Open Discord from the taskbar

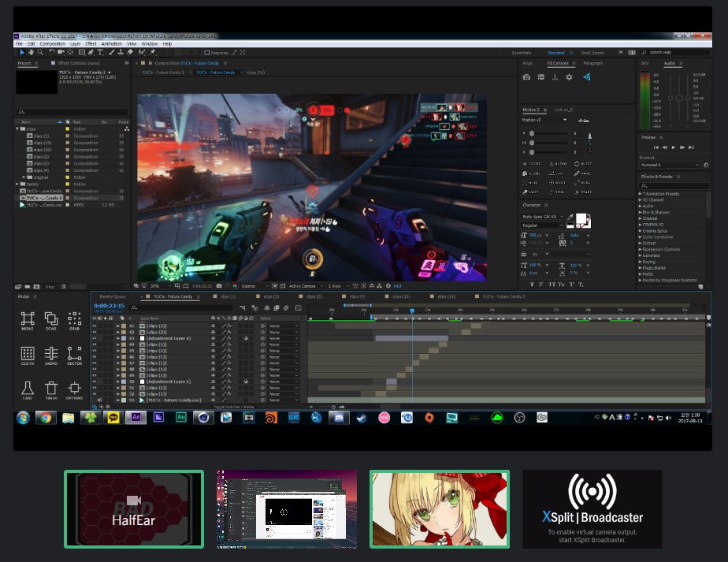[339, 418]
